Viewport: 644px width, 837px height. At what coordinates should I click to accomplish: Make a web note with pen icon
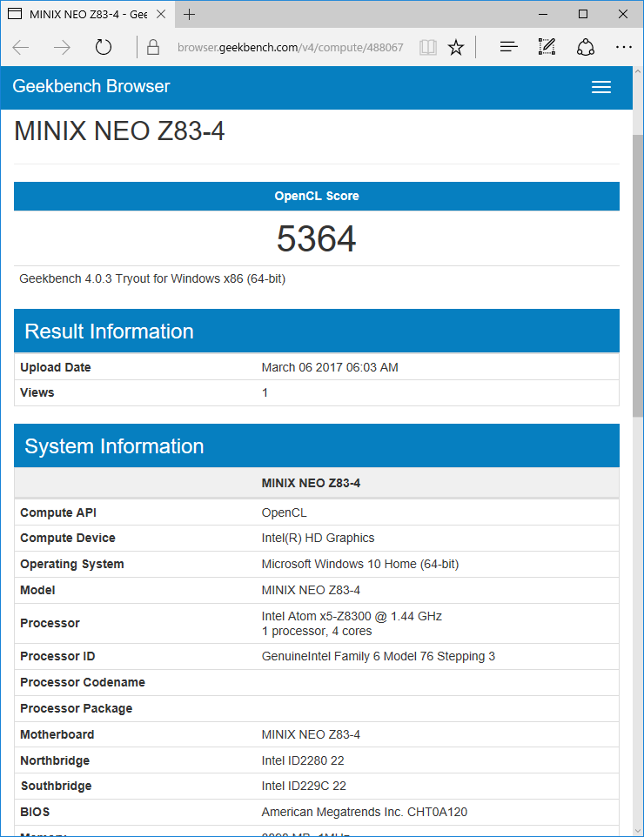547,47
